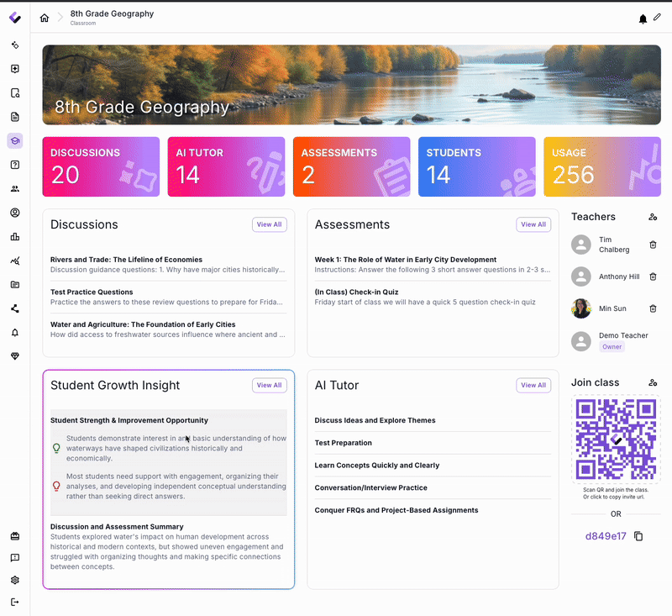Open the Test Preparation AI Tutor item
Screen dimensions: 672x616
[x=343, y=443]
